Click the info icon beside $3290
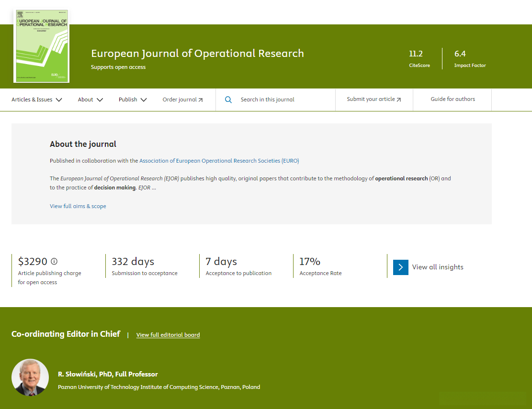The height and width of the screenshot is (409, 532). click(x=54, y=261)
